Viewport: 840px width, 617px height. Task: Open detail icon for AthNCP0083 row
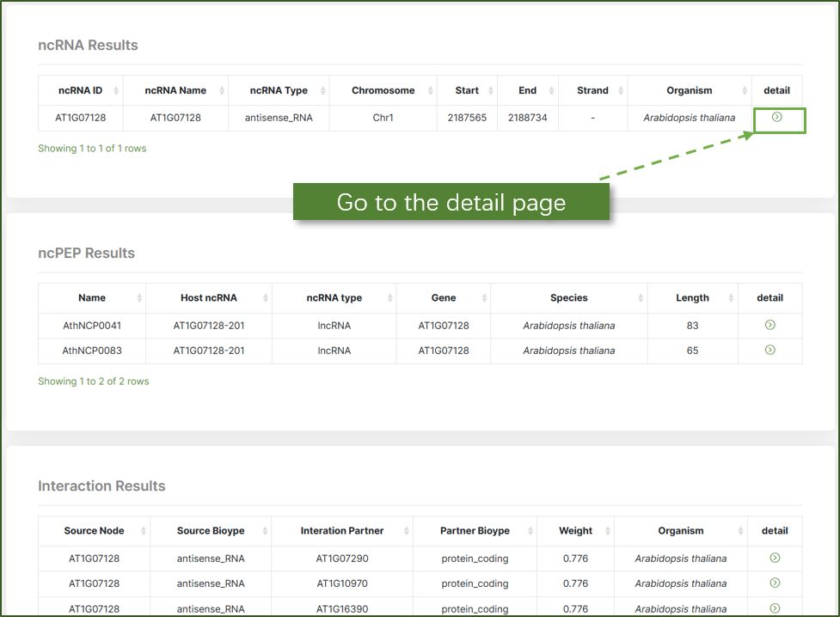coord(769,350)
